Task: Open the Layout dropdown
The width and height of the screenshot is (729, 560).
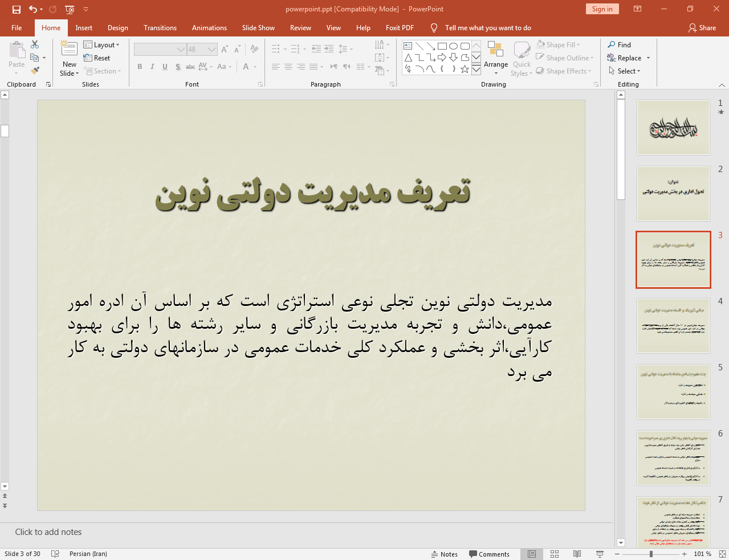Action: click(x=101, y=44)
